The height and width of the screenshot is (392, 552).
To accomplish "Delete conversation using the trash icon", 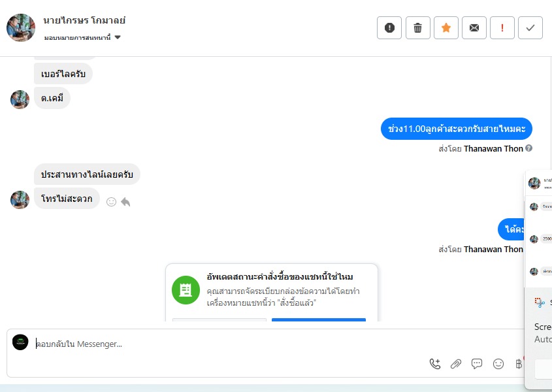I will 418,27.
